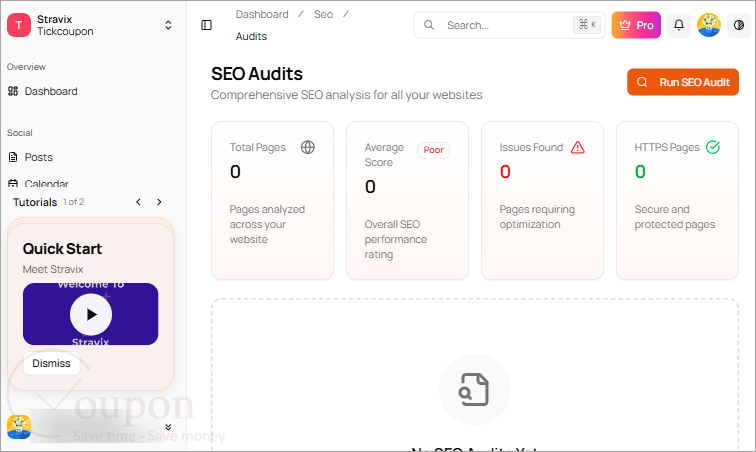756x452 pixels.
Task: Click the green check on HTTPS Pages
Action: [x=713, y=147]
